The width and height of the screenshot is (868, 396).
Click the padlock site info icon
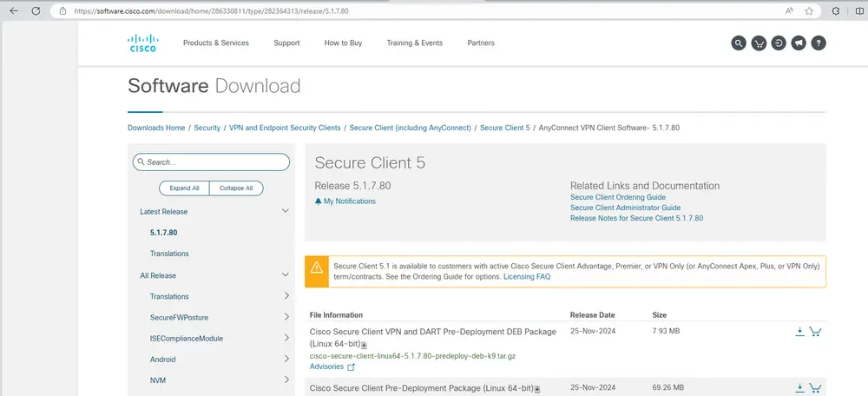62,10
